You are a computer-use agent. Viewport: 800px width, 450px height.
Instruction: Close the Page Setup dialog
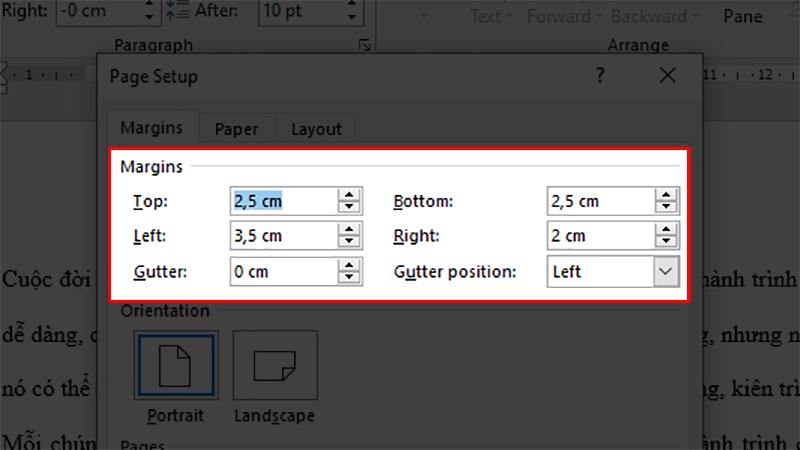click(669, 76)
